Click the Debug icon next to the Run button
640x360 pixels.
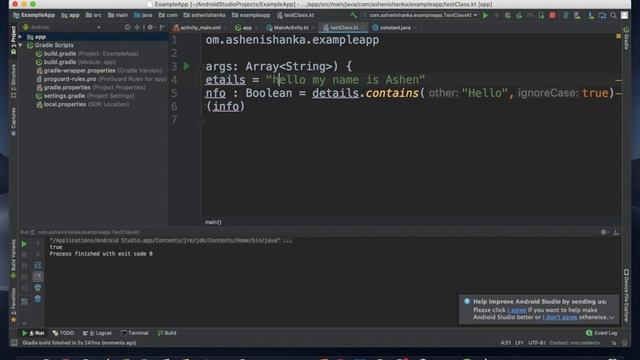[x=507, y=16]
